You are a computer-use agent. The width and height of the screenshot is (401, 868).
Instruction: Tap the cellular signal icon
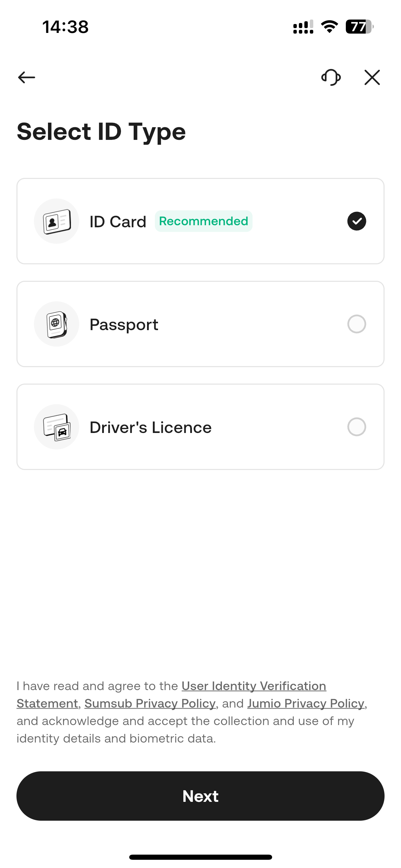(303, 27)
